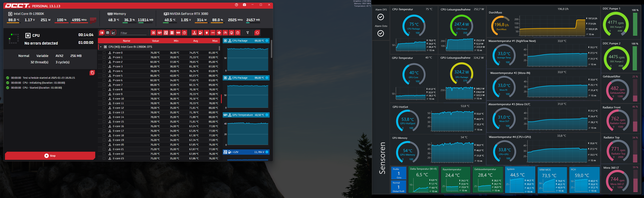Click the Filter text input field
Viewport: 644px width, 198px height.
133,33
